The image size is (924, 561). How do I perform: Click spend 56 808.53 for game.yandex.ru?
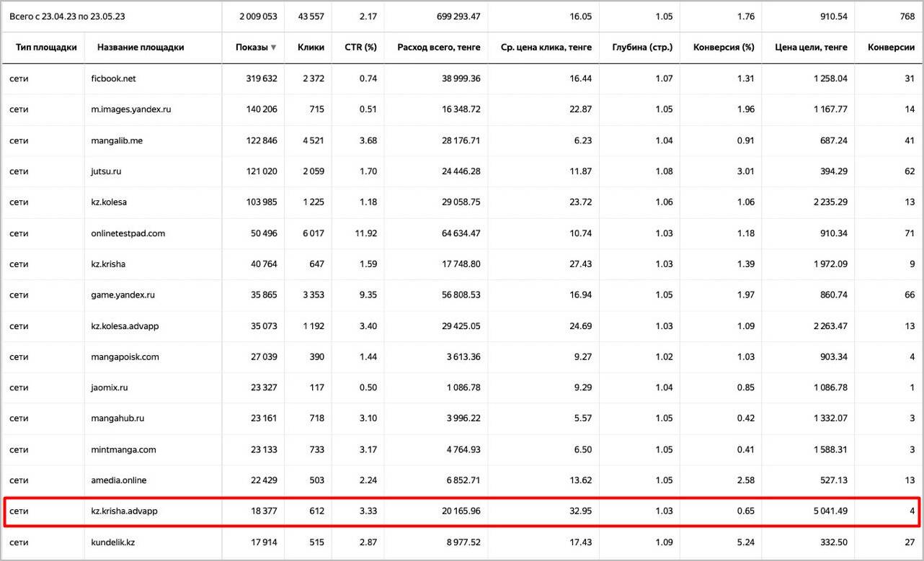click(x=461, y=295)
